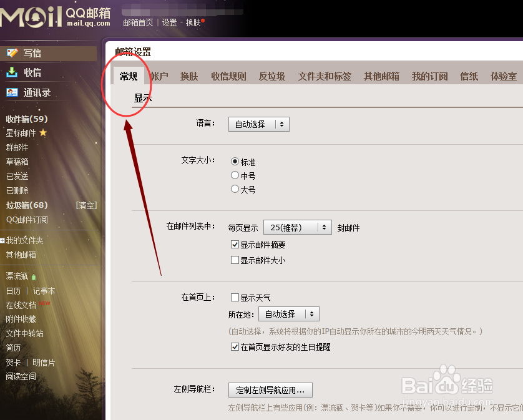Open 漂流瓶 in the sidebar

click(17, 276)
